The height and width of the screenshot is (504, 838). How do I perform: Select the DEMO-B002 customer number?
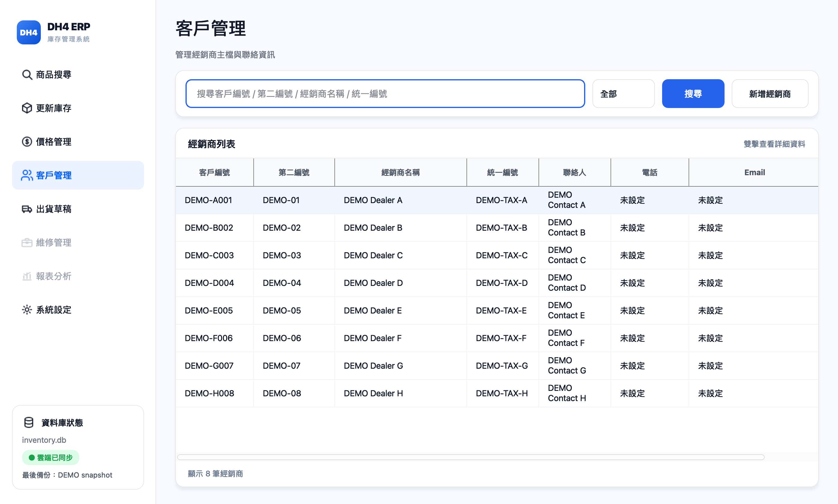209,227
